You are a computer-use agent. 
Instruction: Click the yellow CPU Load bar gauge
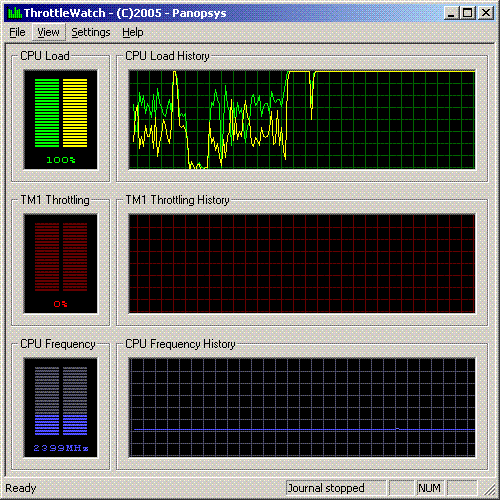[75, 113]
